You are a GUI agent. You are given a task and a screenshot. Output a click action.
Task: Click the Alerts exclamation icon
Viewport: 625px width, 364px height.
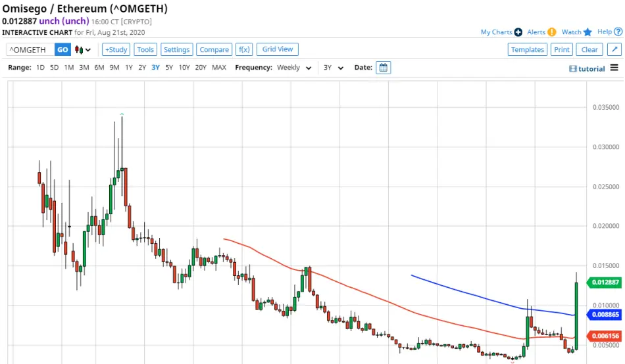pyautogui.click(x=552, y=32)
